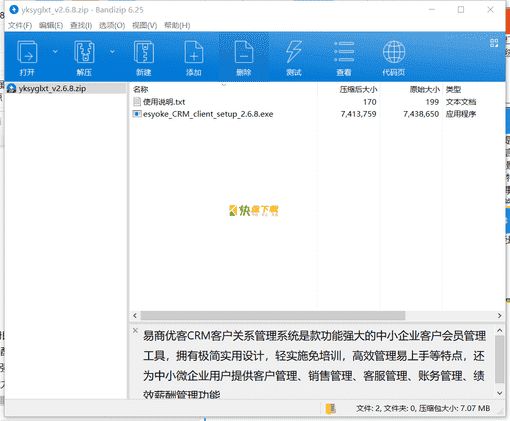Viewport: 510px width, 421px height.
Task: Sort by compressed size (压缩后大小) column
Action: [x=358, y=89]
